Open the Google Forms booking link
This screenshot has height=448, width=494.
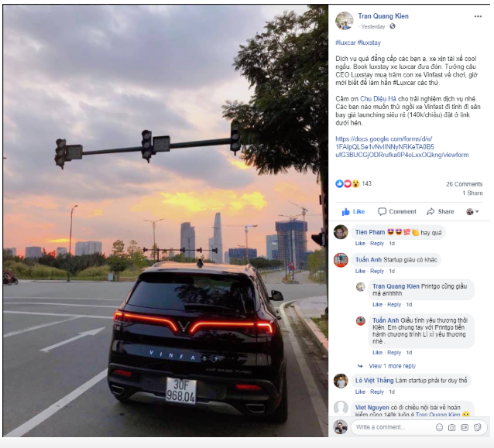point(402,147)
